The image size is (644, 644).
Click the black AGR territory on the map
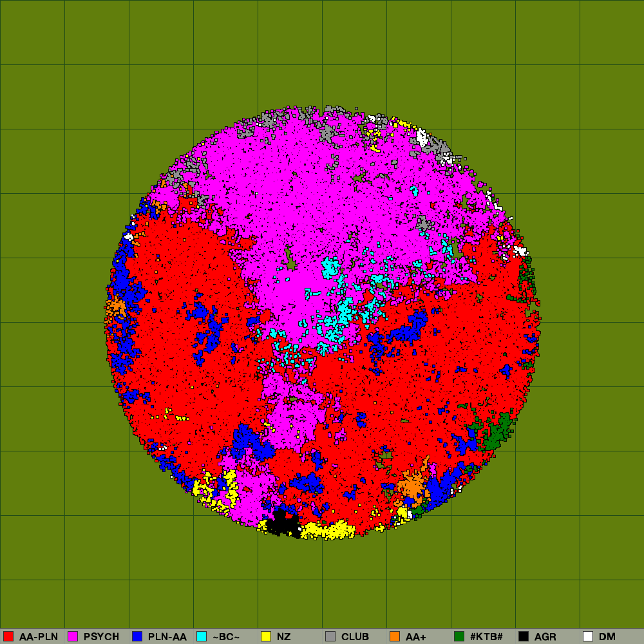click(281, 524)
